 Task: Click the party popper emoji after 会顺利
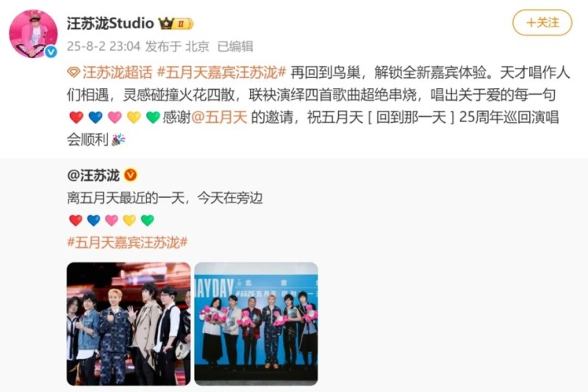point(118,139)
